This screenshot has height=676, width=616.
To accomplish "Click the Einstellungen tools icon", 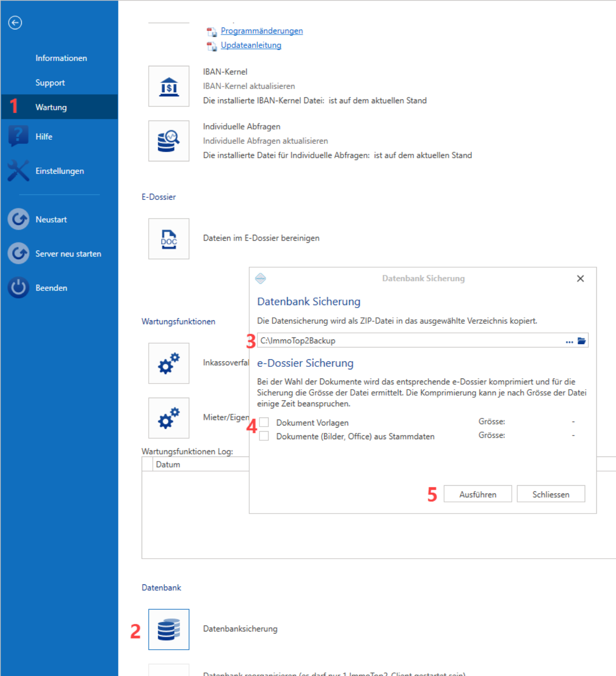I will pyautogui.click(x=18, y=171).
